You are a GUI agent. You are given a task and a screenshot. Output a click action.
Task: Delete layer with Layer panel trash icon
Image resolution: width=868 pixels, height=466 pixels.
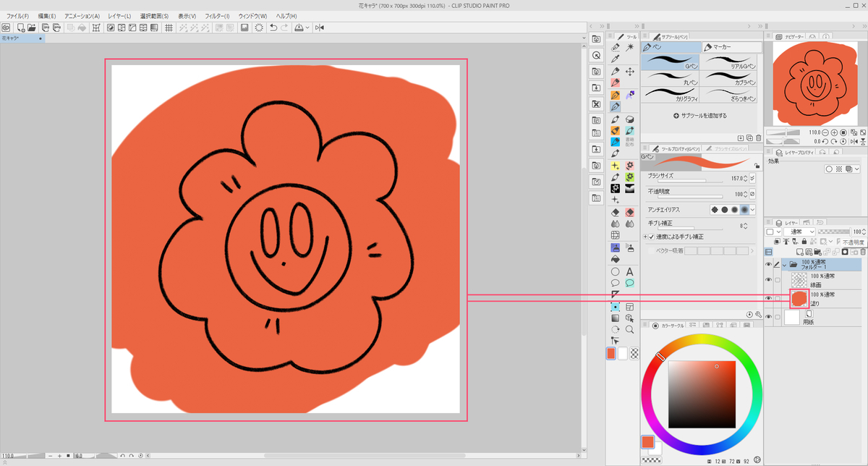(863, 251)
